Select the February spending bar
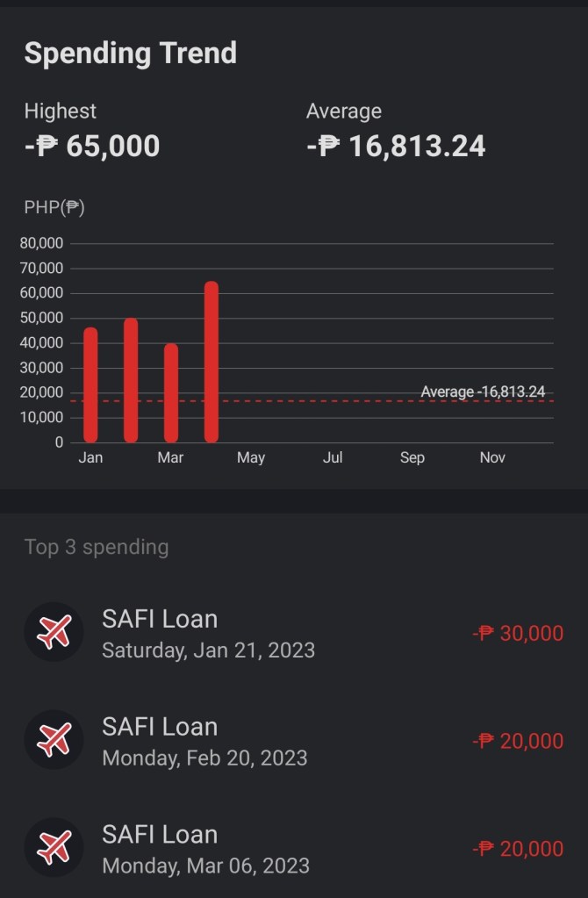 [x=131, y=380]
